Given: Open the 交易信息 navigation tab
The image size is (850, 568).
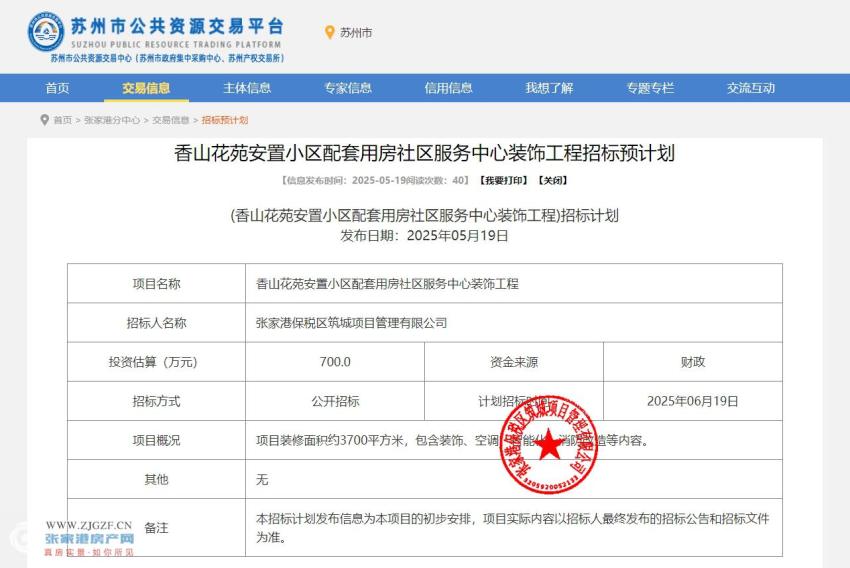Looking at the screenshot, I should tap(146, 88).
